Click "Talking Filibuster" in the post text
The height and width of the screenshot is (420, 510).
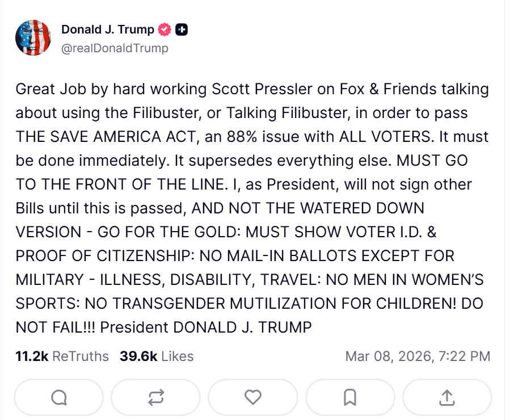point(287,114)
